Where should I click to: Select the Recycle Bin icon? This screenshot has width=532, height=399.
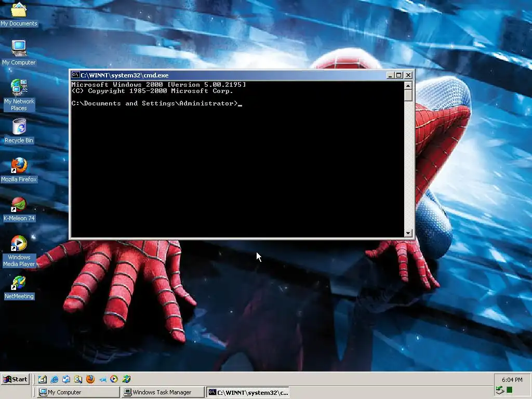19,131
